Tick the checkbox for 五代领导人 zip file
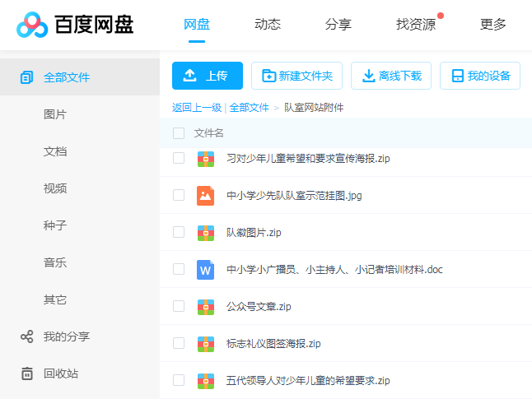 179,380
